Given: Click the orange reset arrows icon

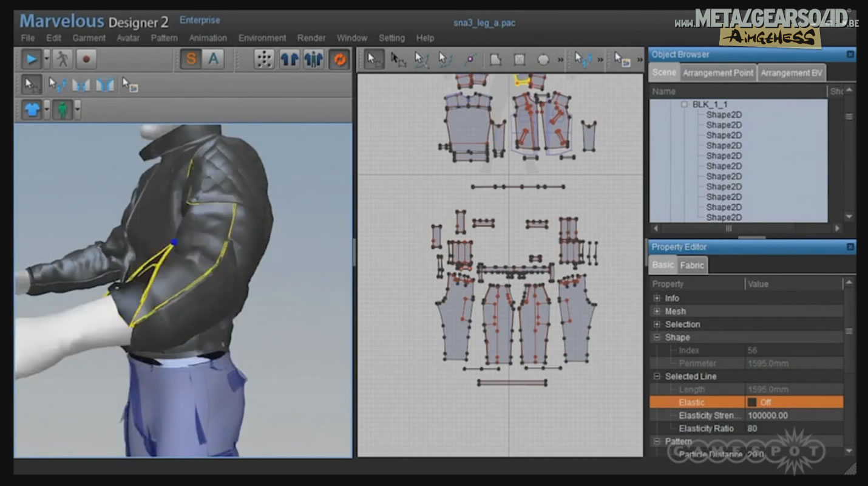Looking at the screenshot, I should tap(339, 60).
